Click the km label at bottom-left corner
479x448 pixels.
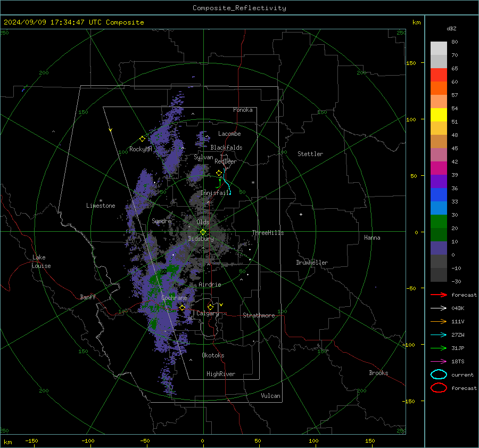(x=7, y=442)
